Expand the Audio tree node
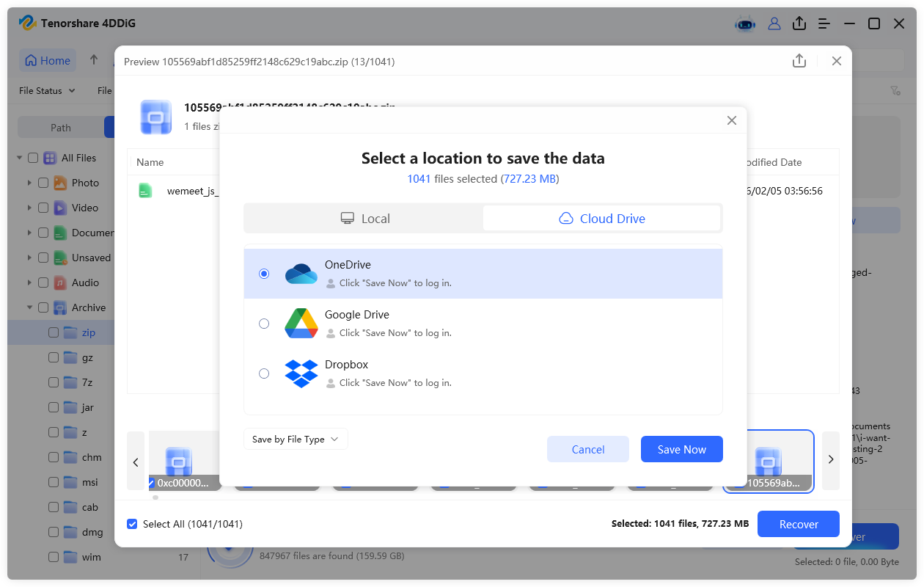 29,282
